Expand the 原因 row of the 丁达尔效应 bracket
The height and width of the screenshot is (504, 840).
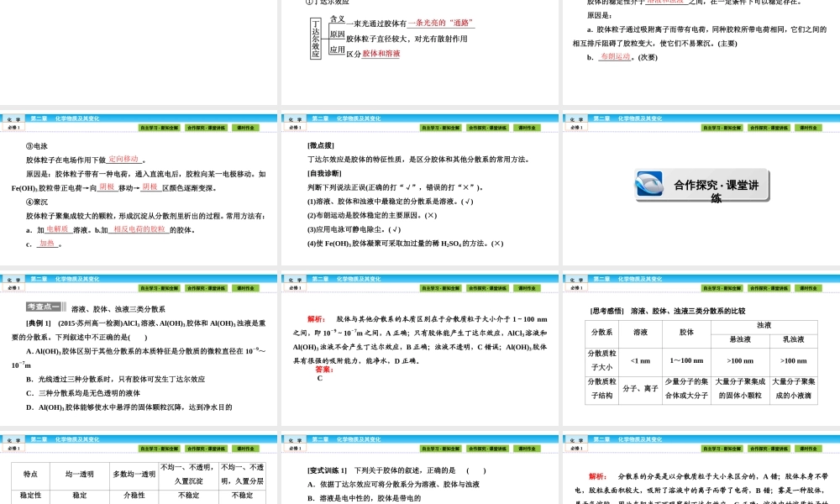[x=336, y=36]
